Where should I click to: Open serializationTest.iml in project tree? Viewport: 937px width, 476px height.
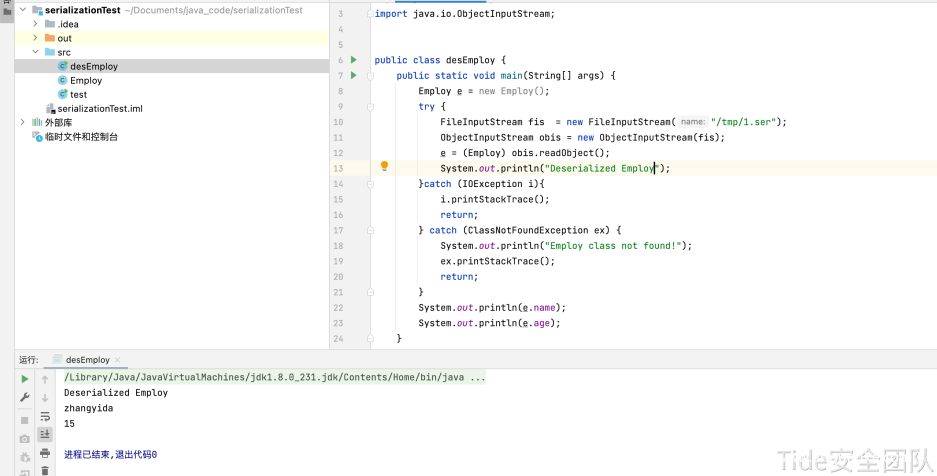tap(99, 108)
